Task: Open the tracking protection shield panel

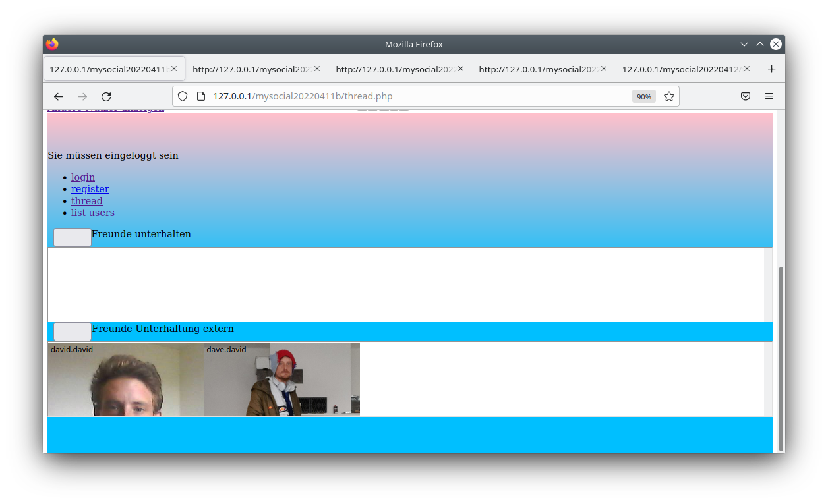Action: [x=182, y=96]
